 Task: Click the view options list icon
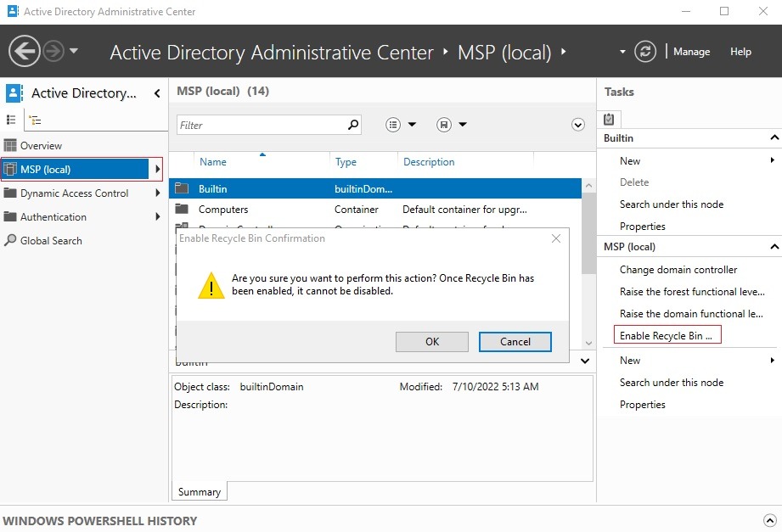coord(393,125)
